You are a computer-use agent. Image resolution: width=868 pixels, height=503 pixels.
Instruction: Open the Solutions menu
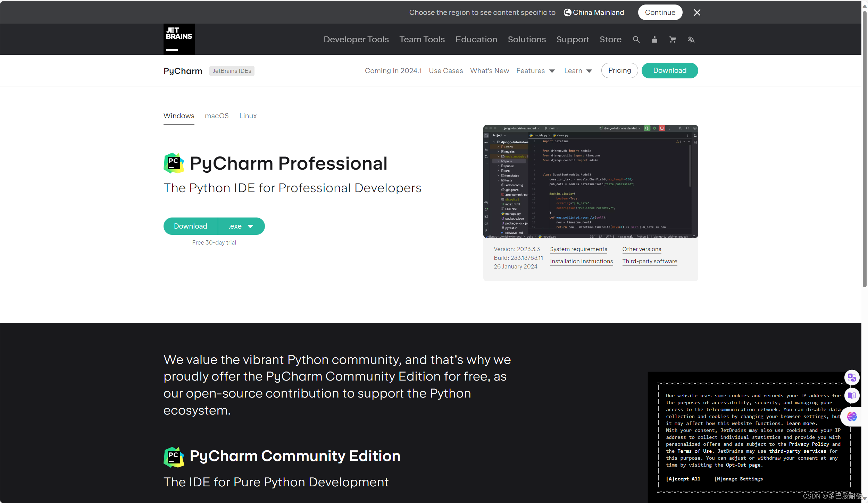tap(527, 40)
